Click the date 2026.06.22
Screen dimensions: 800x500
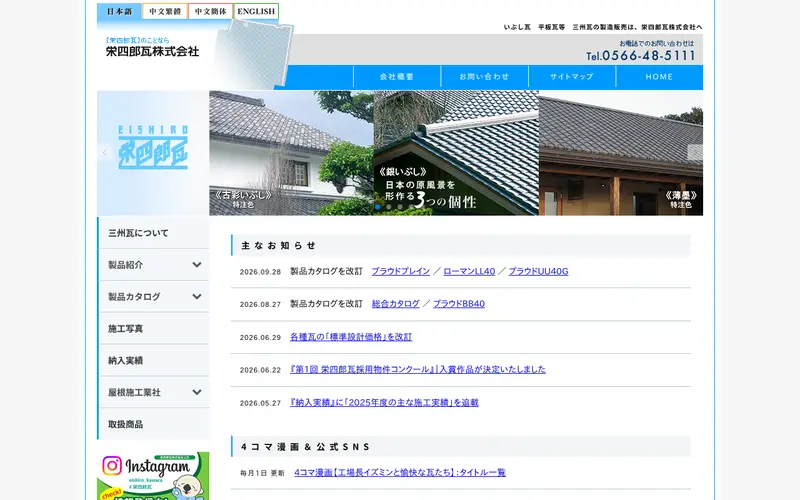click(x=260, y=370)
